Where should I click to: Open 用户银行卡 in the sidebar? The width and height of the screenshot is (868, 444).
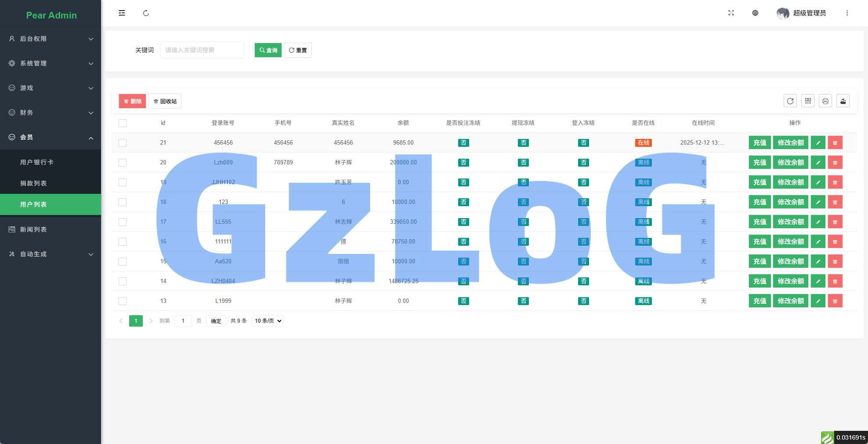[37, 162]
